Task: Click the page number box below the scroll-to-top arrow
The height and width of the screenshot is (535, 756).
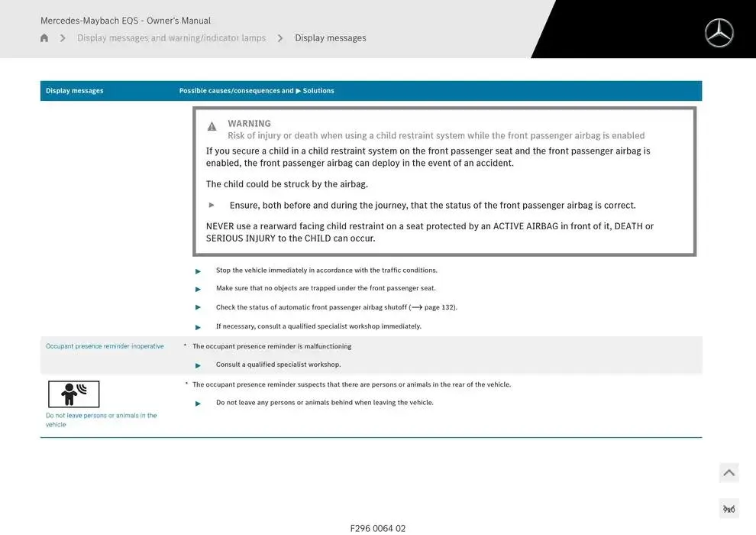Action: (729, 509)
